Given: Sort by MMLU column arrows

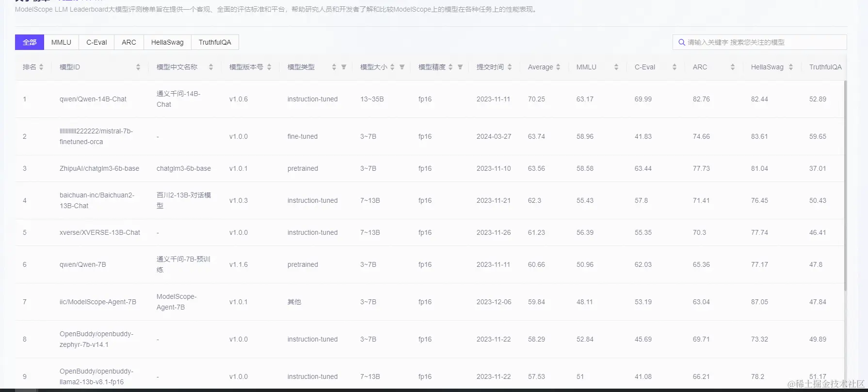Looking at the screenshot, I should coord(616,67).
